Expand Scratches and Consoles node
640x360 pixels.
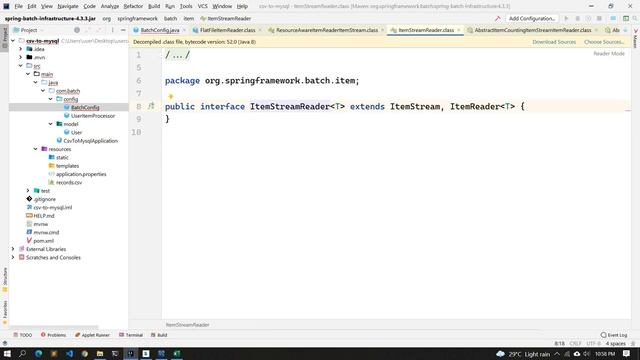pos(13,258)
